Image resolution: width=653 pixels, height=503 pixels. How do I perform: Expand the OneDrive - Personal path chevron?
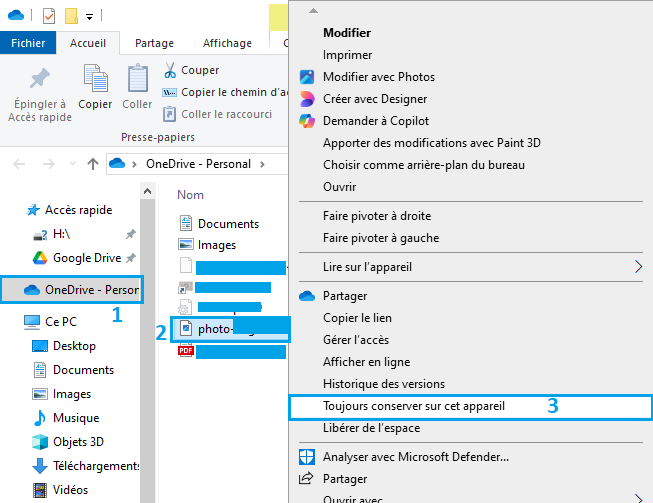(x=262, y=164)
